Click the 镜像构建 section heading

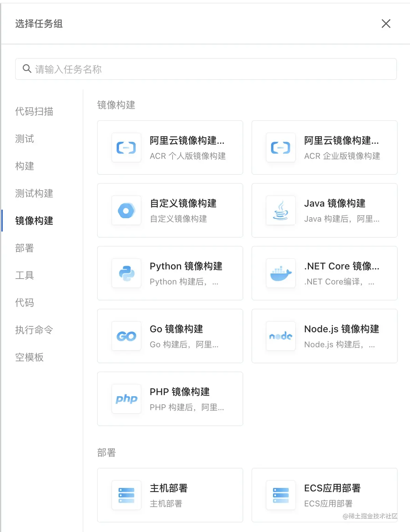pos(116,105)
